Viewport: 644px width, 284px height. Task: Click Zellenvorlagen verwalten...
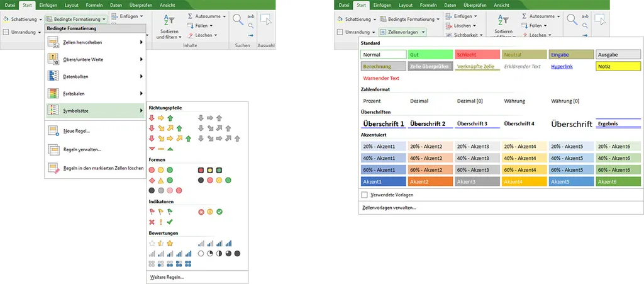(389, 208)
